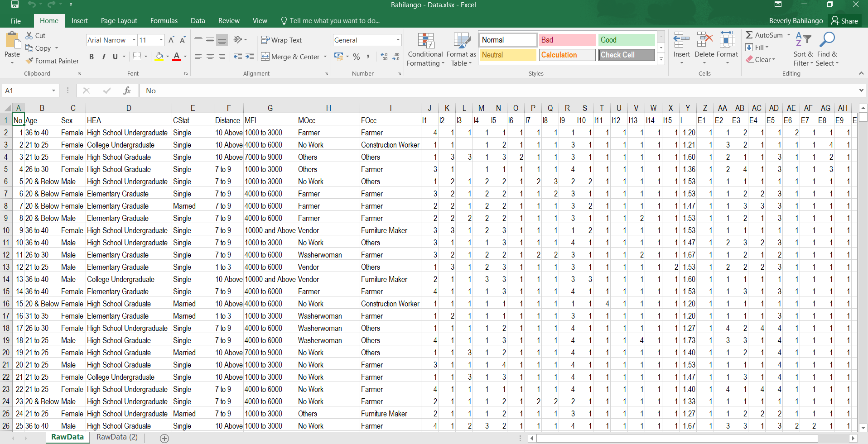The height and width of the screenshot is (444, 868).
Task: Apply the Good cell style swatch
Action: 627,40
